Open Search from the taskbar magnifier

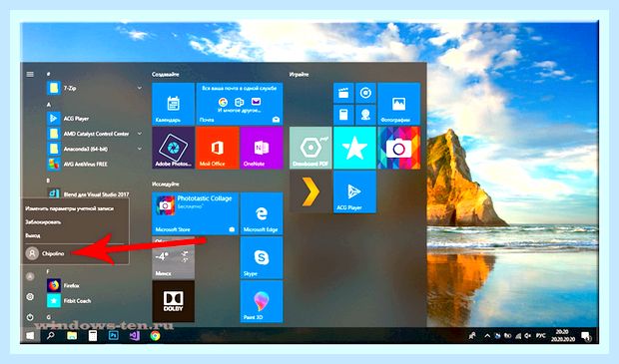tap(51, 336)
